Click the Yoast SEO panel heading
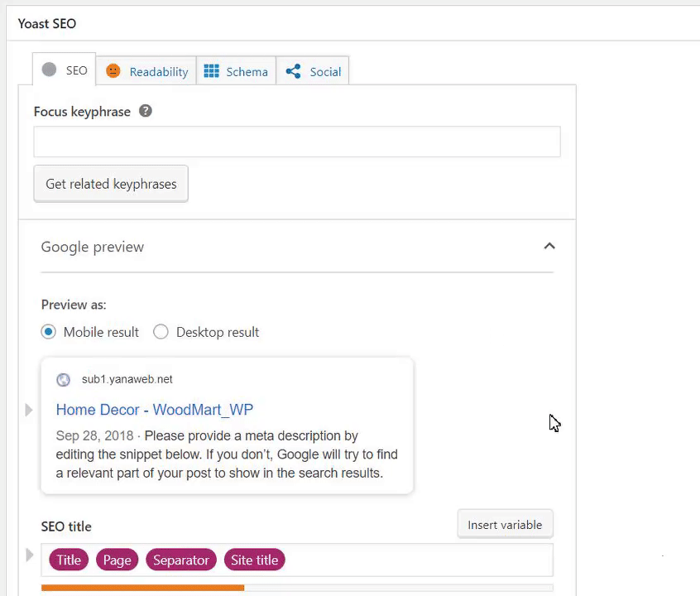 [x=47, y=24]
